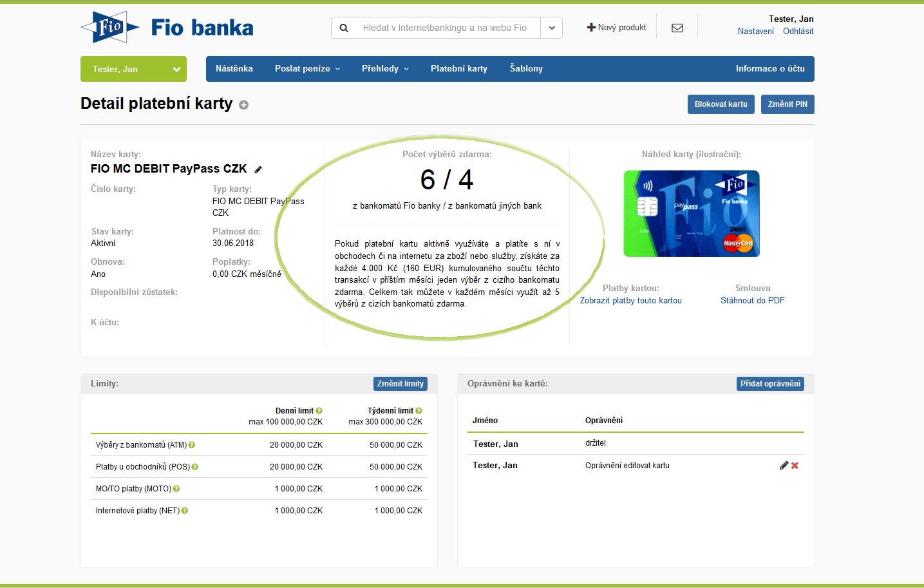Click help icon next to Týdenní limit
924x588 pixels.
click(x=419, y=411)
